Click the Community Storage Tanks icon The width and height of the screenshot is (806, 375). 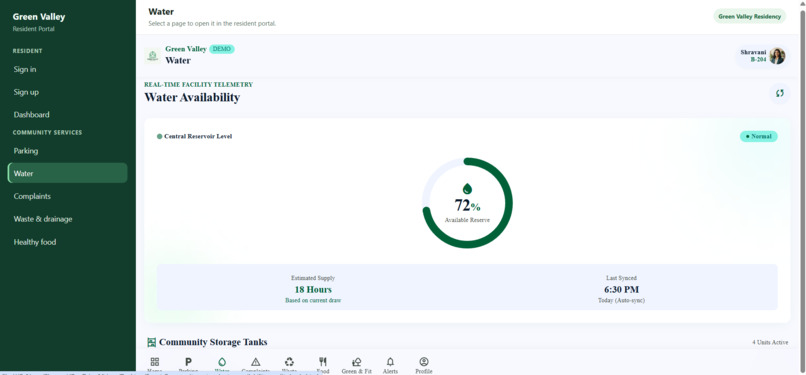pyautogui.click(x=152, y=342)
